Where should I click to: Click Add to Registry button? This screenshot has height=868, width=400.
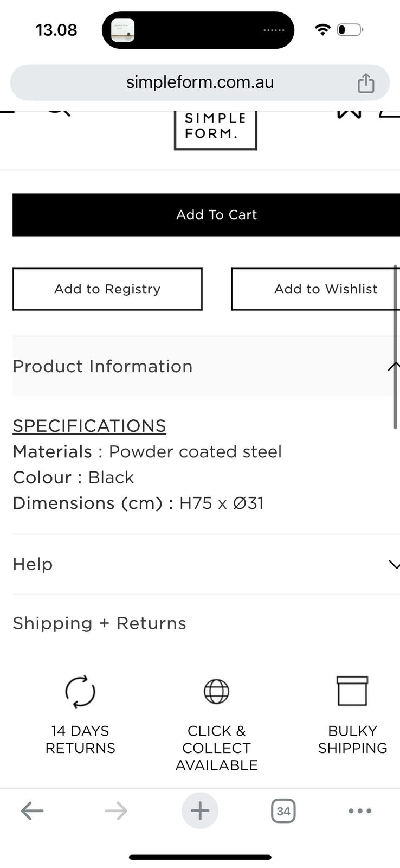[x=107, y=289]
